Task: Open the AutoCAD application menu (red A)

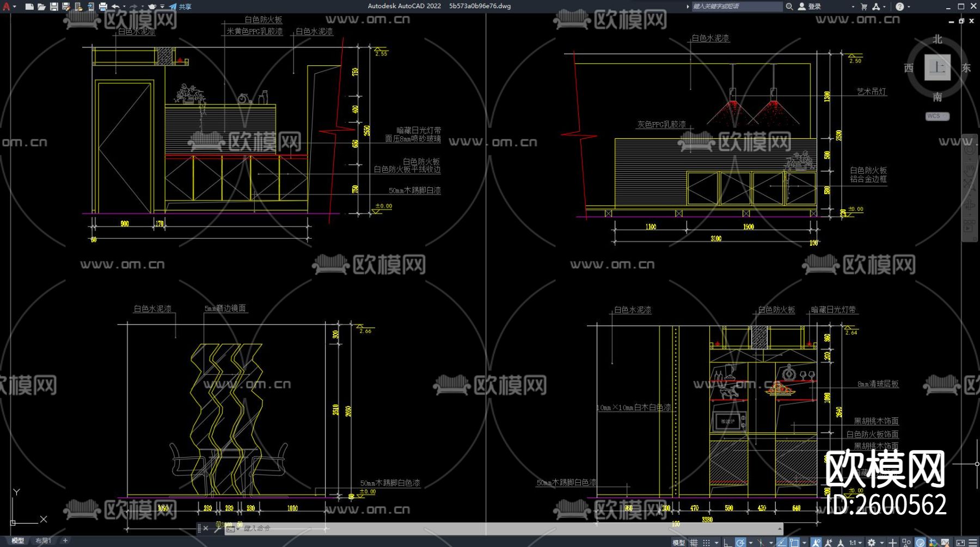Action: (x=7, y=7)
